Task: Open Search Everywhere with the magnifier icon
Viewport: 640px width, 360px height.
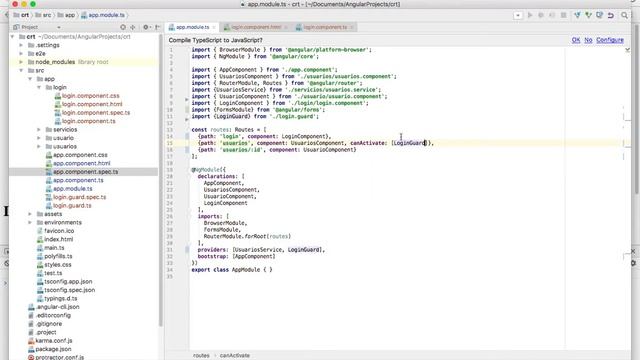Action: (x=624, y=15)
